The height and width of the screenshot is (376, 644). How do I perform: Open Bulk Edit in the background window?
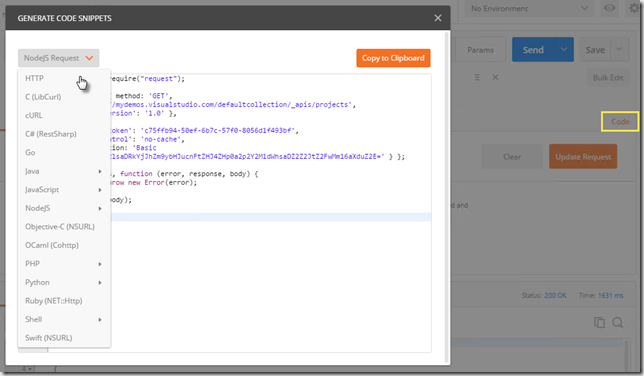(608, 78)
